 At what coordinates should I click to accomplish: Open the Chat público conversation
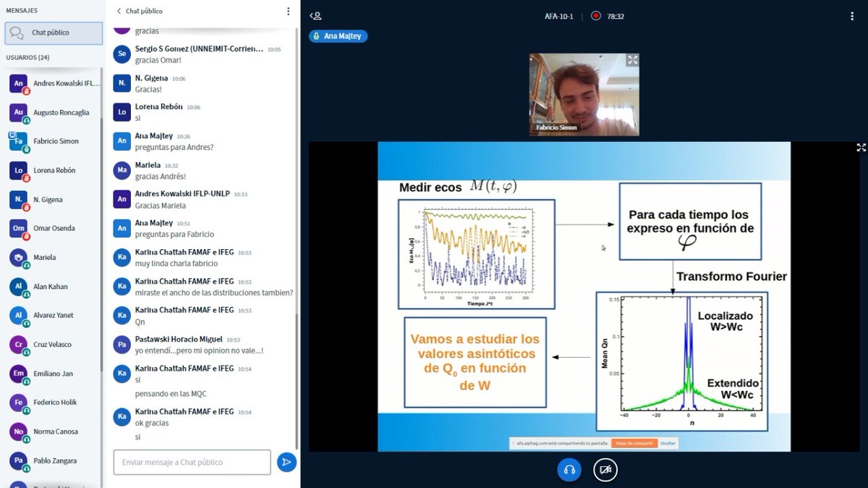click(54, 33)
